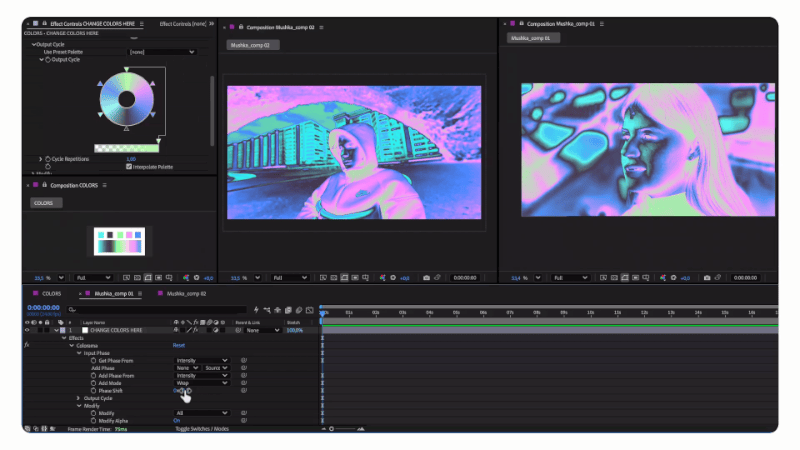
Task: Expand Cycle Repetitions in Effect Controls
Action: point(40,159)
